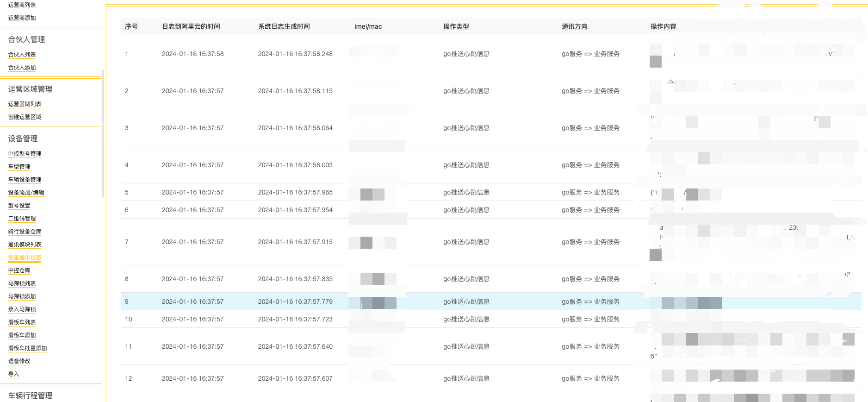Open 合伙人添加 link
The height and width of the screenshot is (402, 868).
[x=22, y=68]
